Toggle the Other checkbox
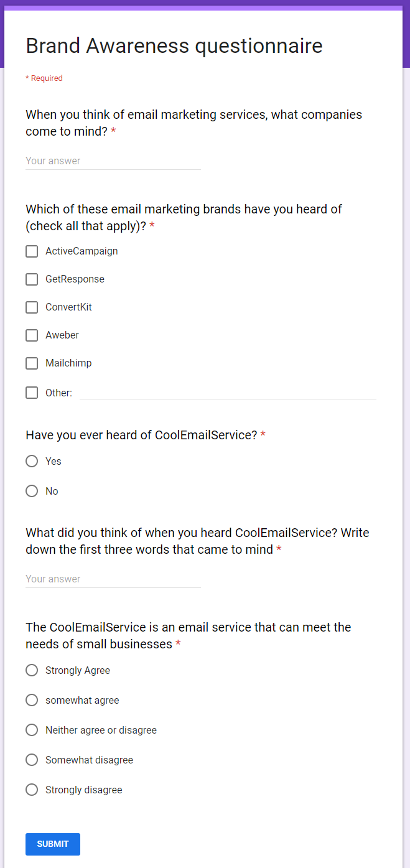This screenshot has height=868, width=410. (x=32, y=393)
